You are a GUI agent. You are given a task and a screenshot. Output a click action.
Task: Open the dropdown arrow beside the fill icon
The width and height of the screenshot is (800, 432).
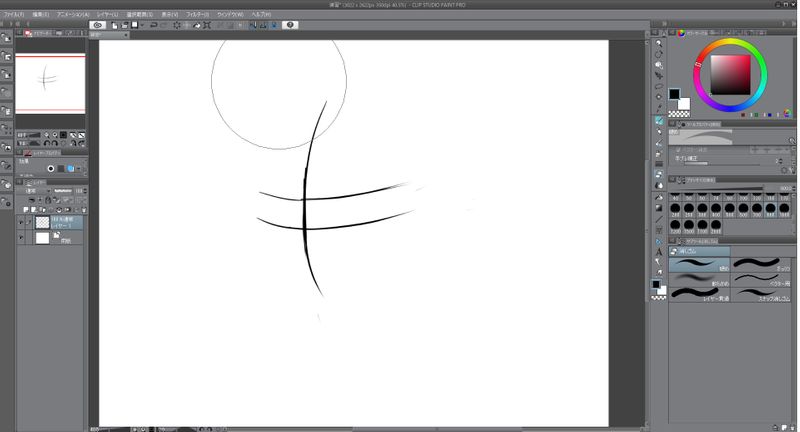click(142, 24)
